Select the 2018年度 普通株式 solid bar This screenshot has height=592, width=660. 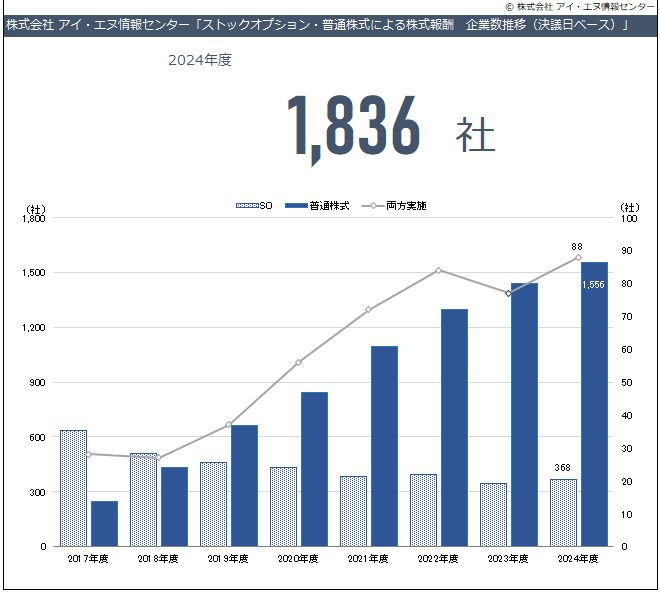click(174, 507)
